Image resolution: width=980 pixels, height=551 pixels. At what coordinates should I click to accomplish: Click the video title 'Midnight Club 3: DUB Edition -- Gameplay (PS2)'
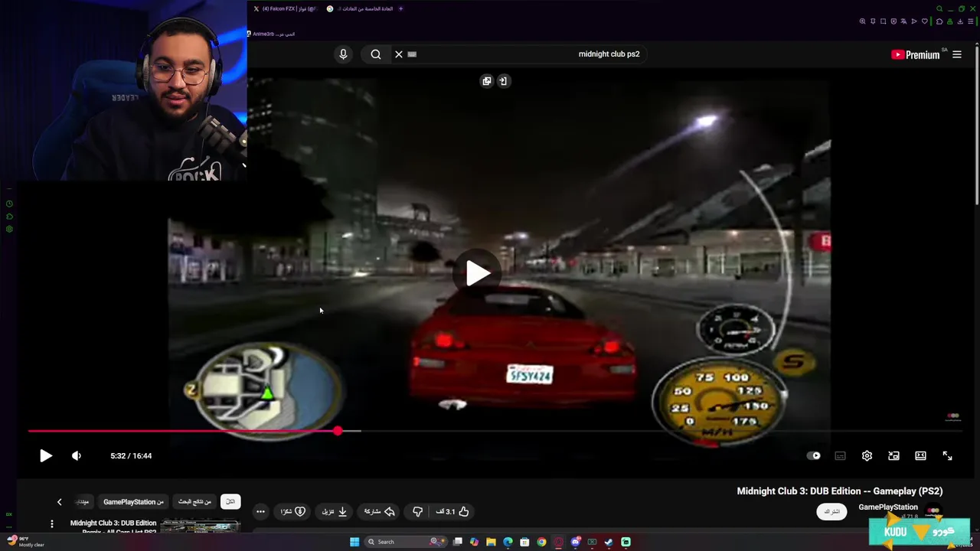tap(840, 491)
